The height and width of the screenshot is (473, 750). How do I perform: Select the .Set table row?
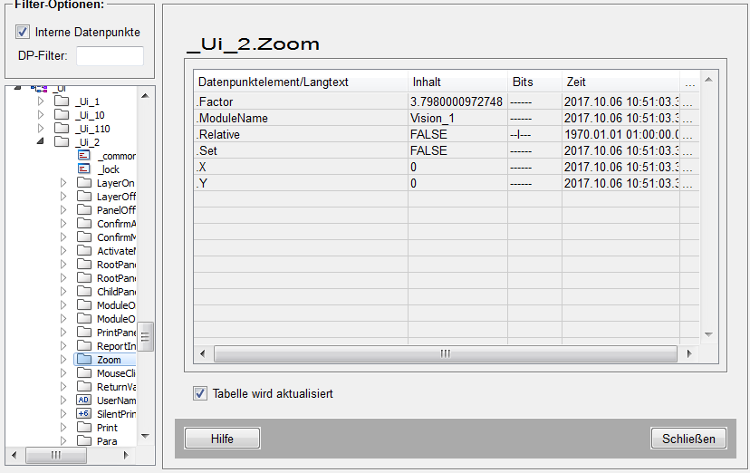click(446, 151)
